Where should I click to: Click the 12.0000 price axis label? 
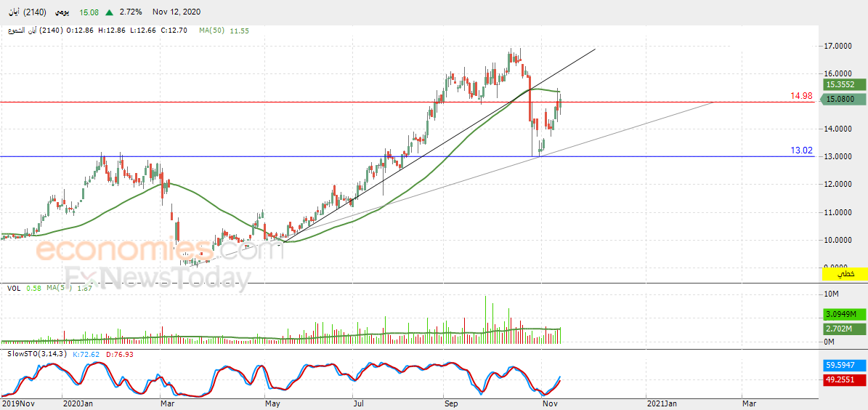[839, 185]
